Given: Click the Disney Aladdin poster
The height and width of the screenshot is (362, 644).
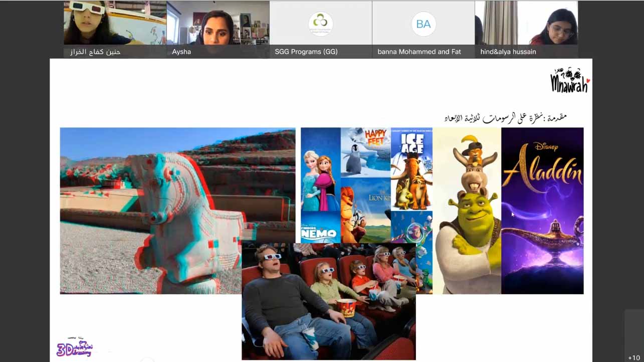Looking at the screenshot, I should (x=542, y=211).
